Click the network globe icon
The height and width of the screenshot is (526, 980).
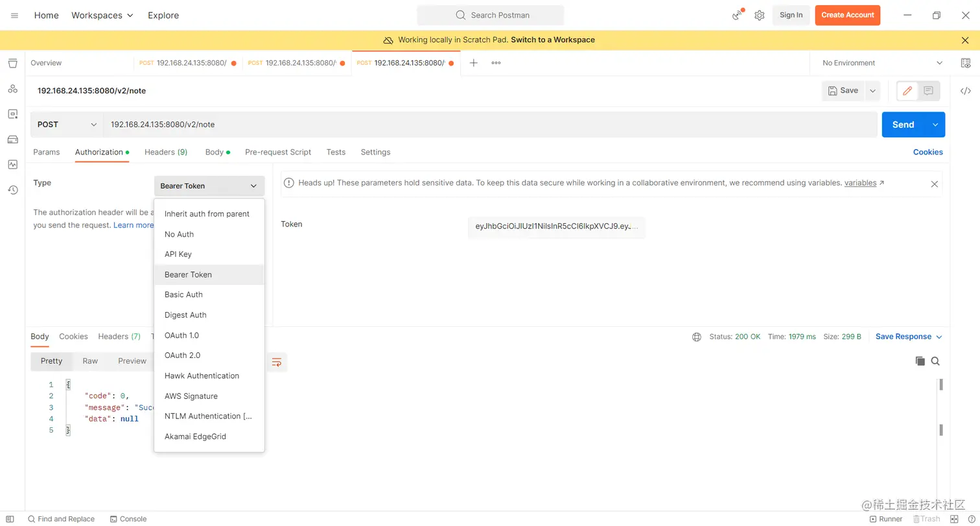(x=697, y=337)
